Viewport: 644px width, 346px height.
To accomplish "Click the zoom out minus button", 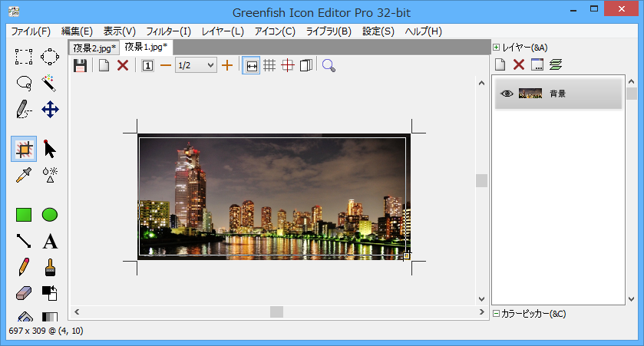I will click(165, 66).
